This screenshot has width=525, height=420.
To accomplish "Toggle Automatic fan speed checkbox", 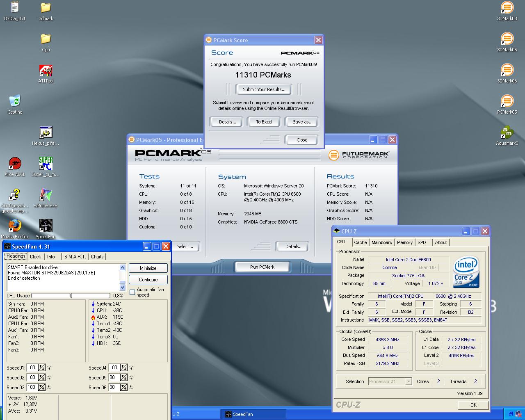I will coord(132,292).
